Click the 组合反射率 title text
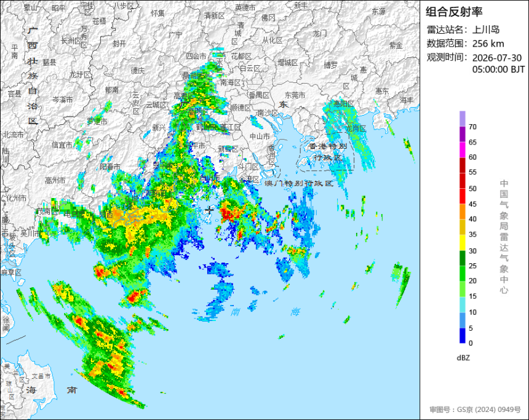529x420 pixels. click(454, 12)
